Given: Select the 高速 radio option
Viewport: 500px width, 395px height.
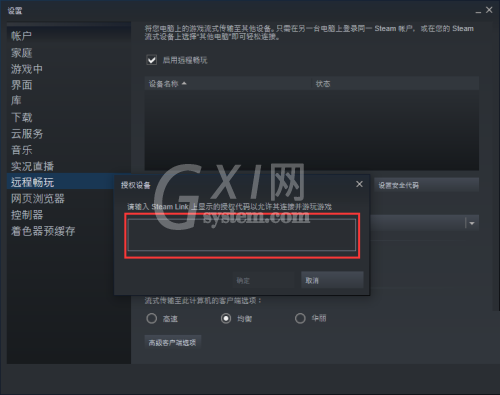Looking at the screenshot, I should [x=152, y=318].
